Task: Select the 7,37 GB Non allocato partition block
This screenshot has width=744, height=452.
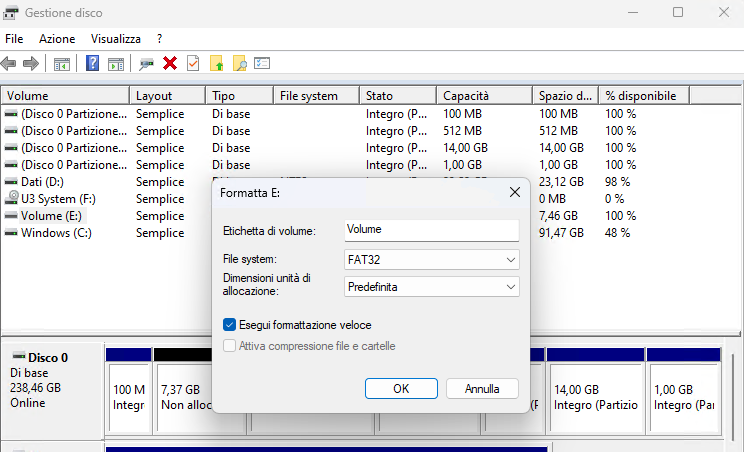Action: coord(184,392)
